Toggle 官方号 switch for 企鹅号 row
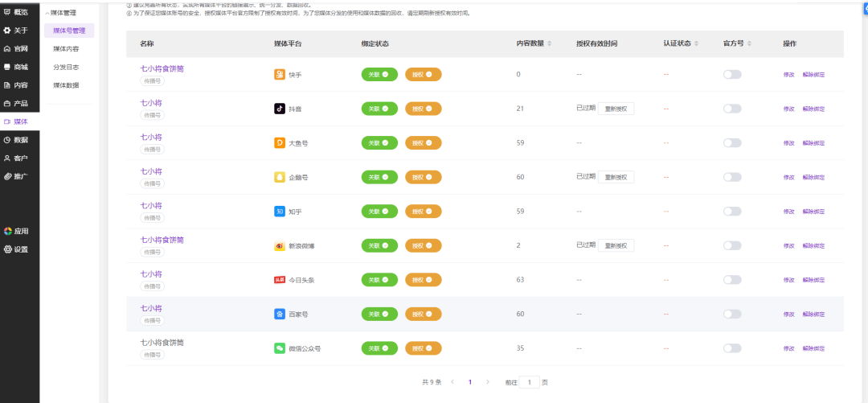Image resolution: width=868 pixels, height=403 pixels. [x=732, y=177]
